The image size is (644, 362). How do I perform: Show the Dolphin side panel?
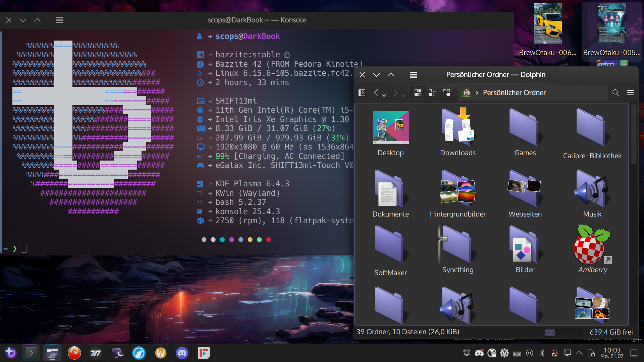tap(362, 93)
